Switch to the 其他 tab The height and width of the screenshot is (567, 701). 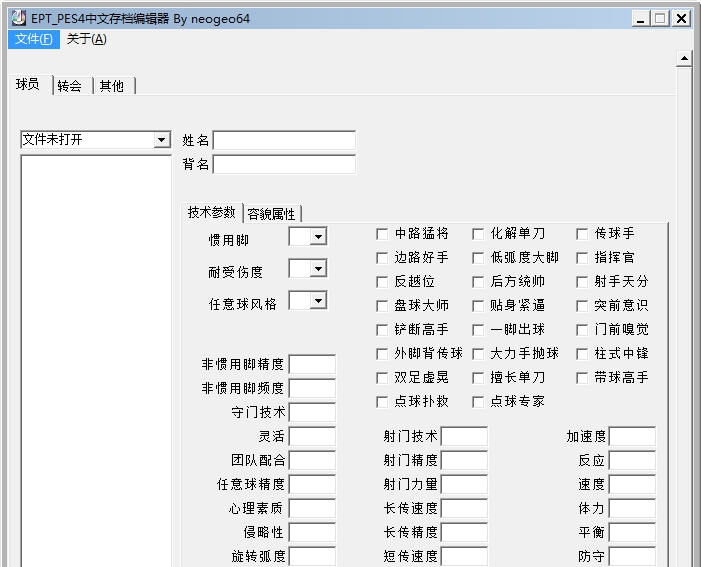pyautogui.click(x=112, y=86)
